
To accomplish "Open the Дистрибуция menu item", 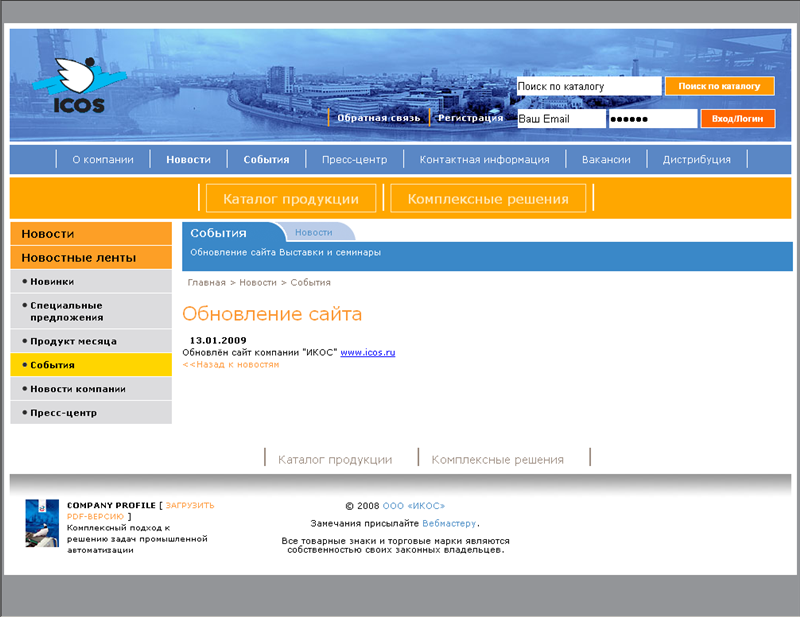I will coord(696,159).
